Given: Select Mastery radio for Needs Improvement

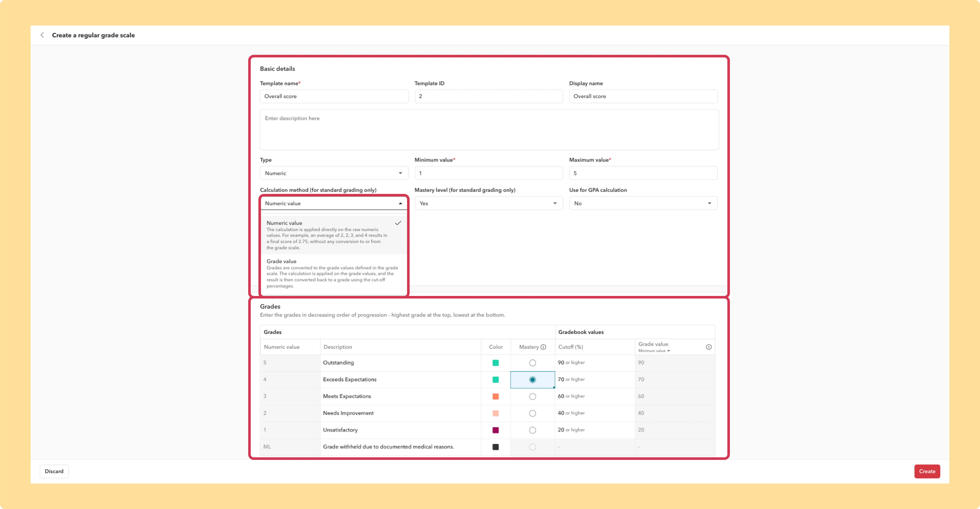Looking at the screenshot, I should pos(532,413).
